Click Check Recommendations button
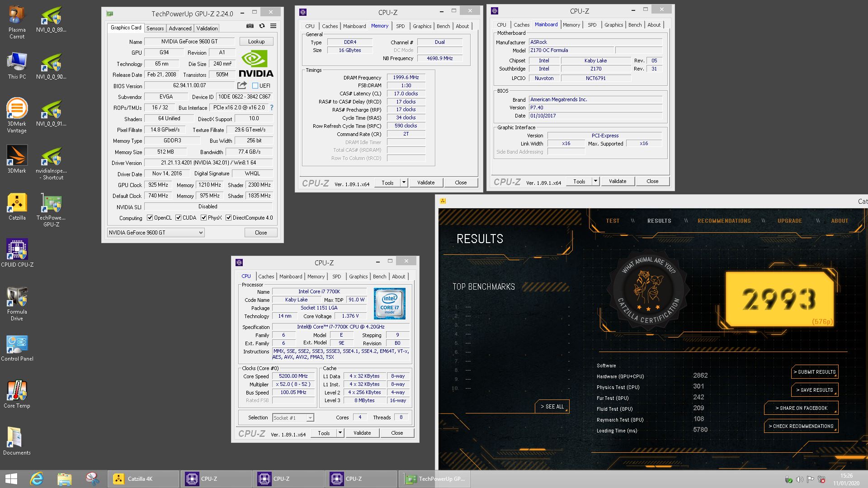 pos(801,426)
